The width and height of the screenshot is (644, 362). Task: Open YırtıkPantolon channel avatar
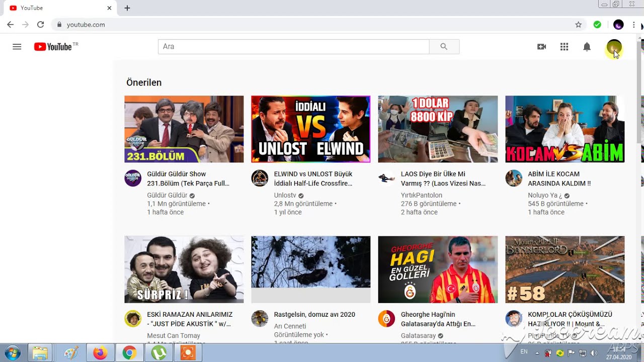coord(386,178)
